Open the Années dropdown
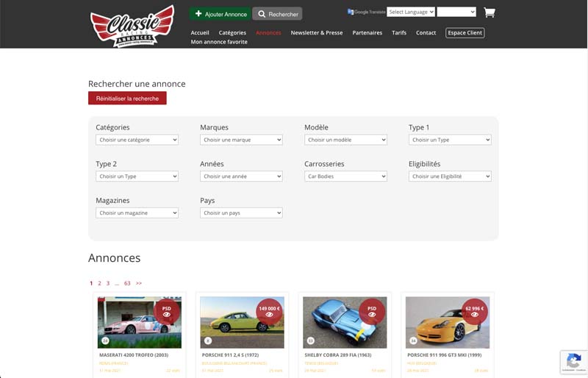 click(x=241, y=176)
